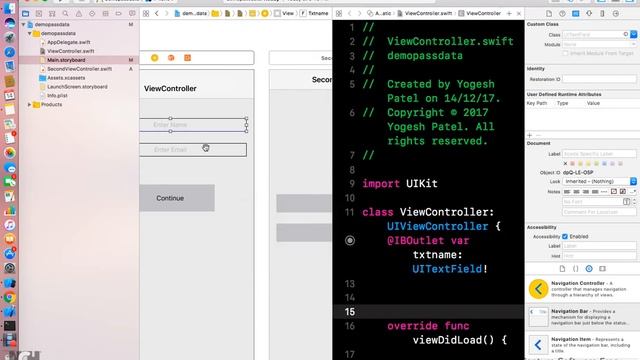Close the assistant editor pane

tap(519, 13)
